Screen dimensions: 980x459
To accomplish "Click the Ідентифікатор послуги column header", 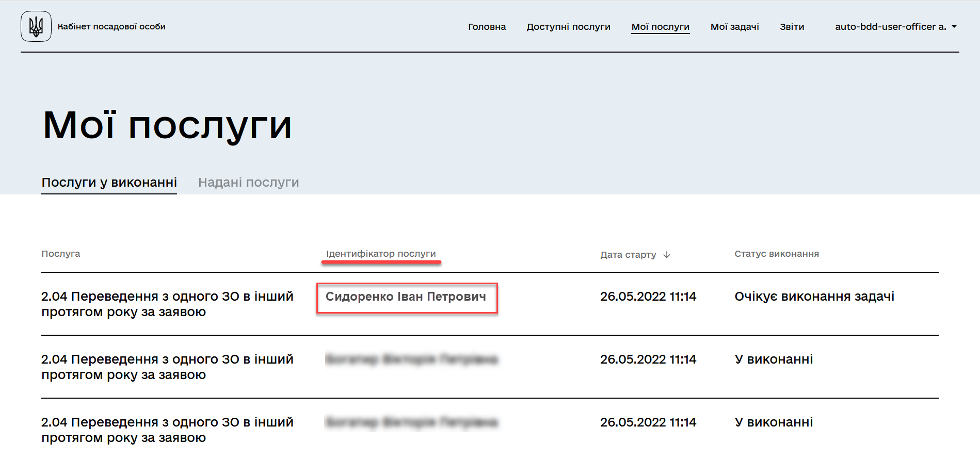I will 381,254.
